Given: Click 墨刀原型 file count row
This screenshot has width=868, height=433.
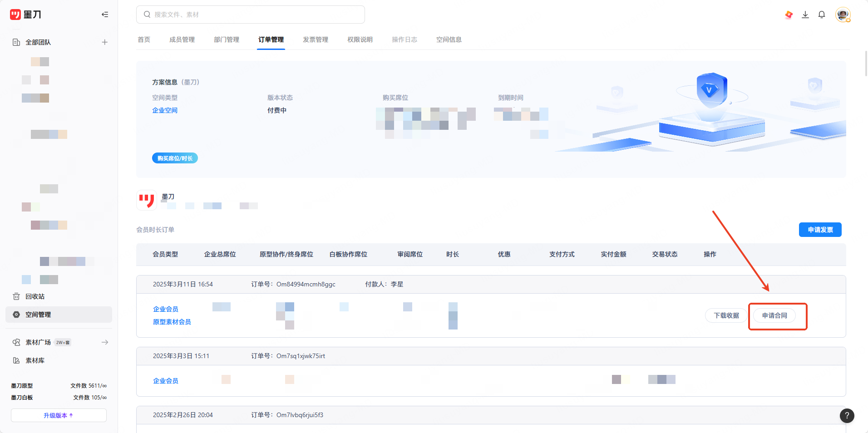Looking at the screenshot, I should 59,386.
